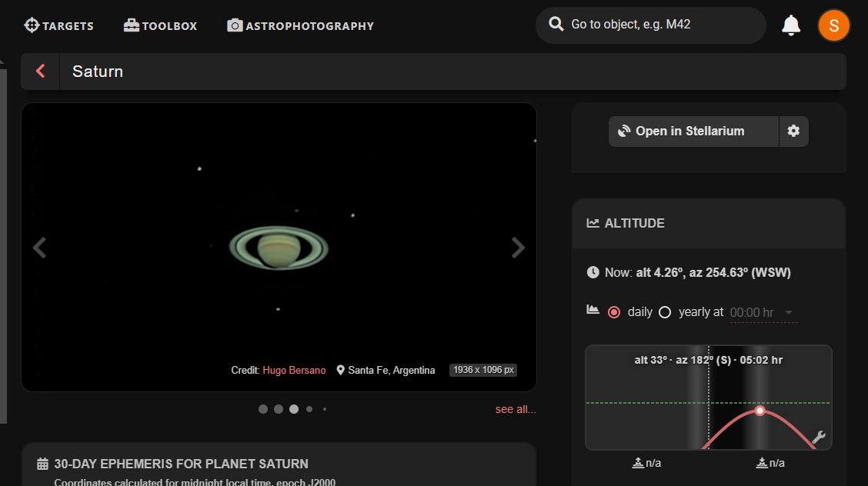Viewport: 868px width, 486px height.
Task: Click the 'see all...' images link
Action: 516,409
